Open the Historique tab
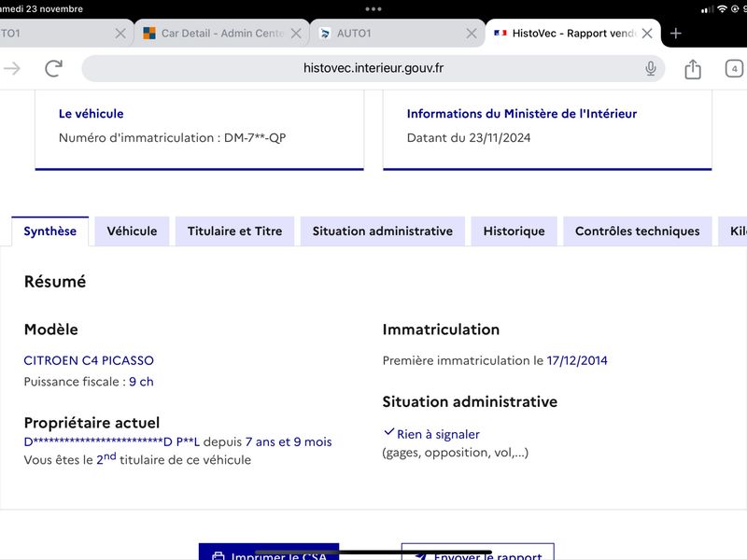 [514, 231]
